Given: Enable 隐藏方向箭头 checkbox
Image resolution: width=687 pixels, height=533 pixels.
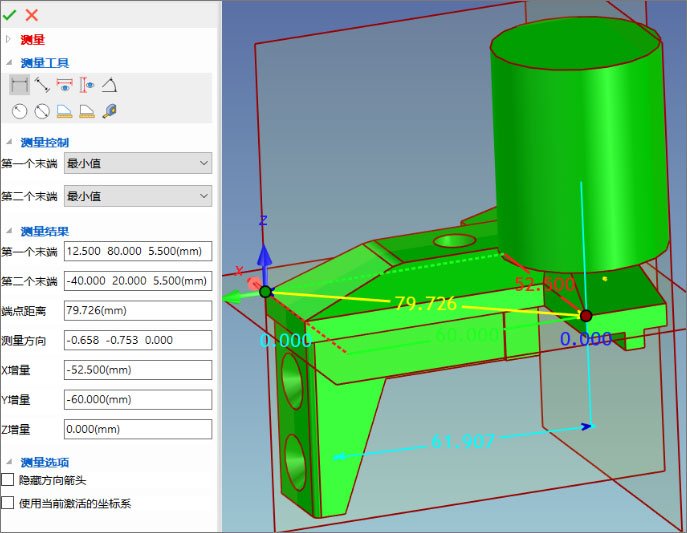Looking at the screenshot, I should coord(7,480).
